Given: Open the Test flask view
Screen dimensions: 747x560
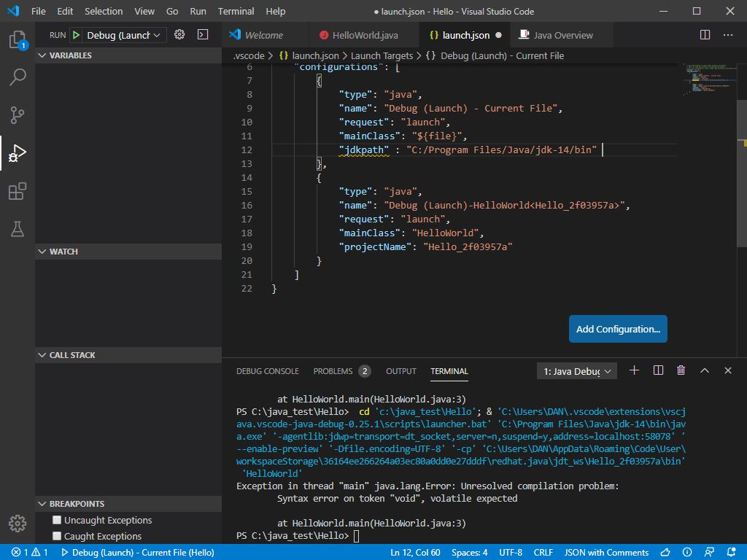Looking at the screenshot, I should pyautogui.click(x=18, y=229).
